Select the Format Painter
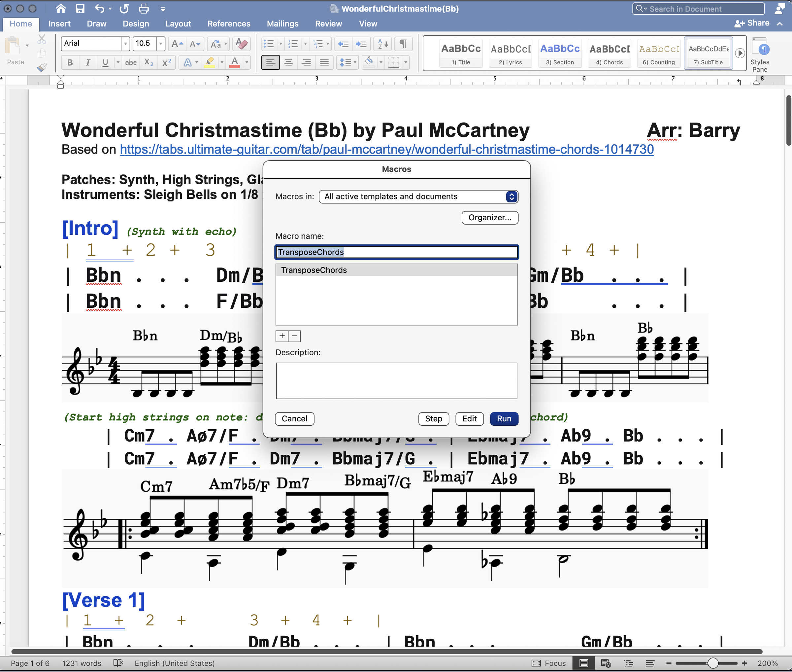 pyautogui.click(x=42, y=67)
